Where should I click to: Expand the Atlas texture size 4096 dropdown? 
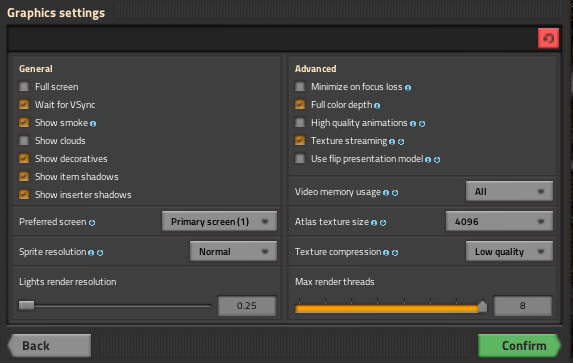coord(499,222)
